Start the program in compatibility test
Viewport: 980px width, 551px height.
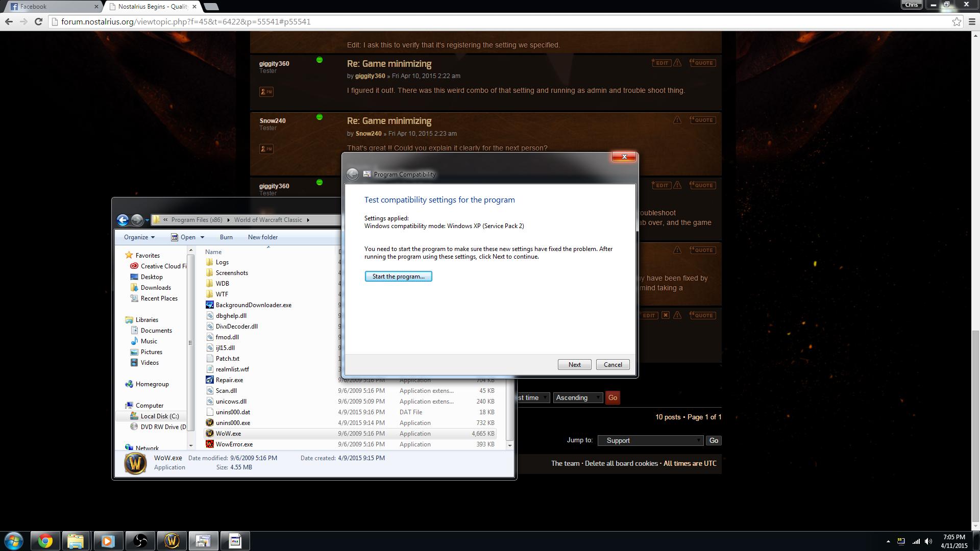[398, 277]
